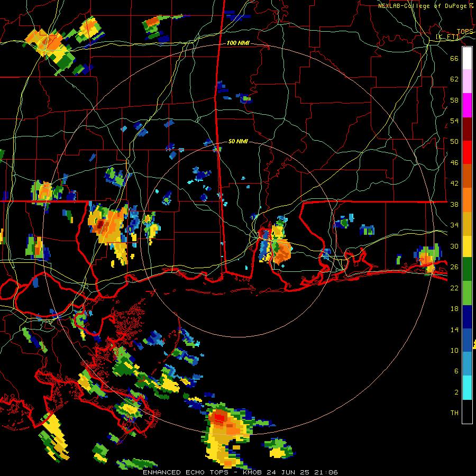
Task: Click the 50 NMI range ring label
Action: point(238,141)
